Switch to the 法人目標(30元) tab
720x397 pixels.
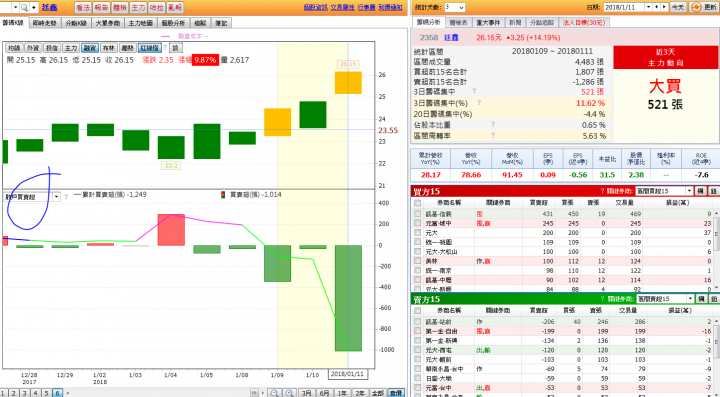point(584,22)
